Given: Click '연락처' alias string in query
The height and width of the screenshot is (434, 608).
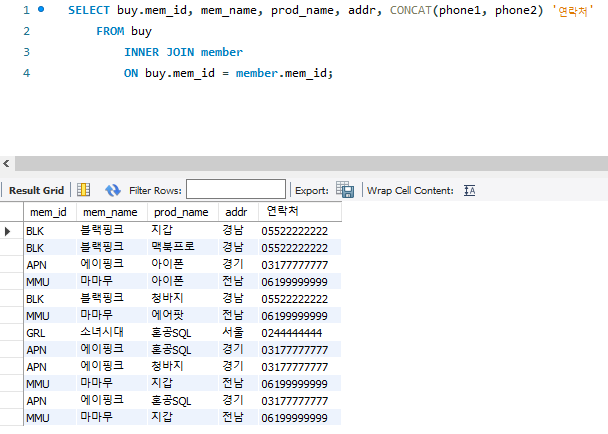Looking at the screenshot, I should click(x=573, y=11).
